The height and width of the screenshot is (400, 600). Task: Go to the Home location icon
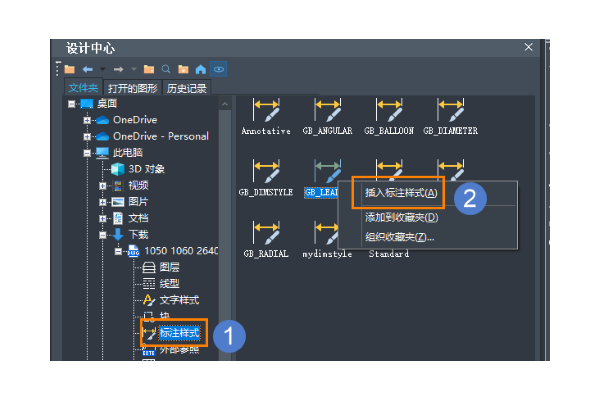click(x=201, y=69)
